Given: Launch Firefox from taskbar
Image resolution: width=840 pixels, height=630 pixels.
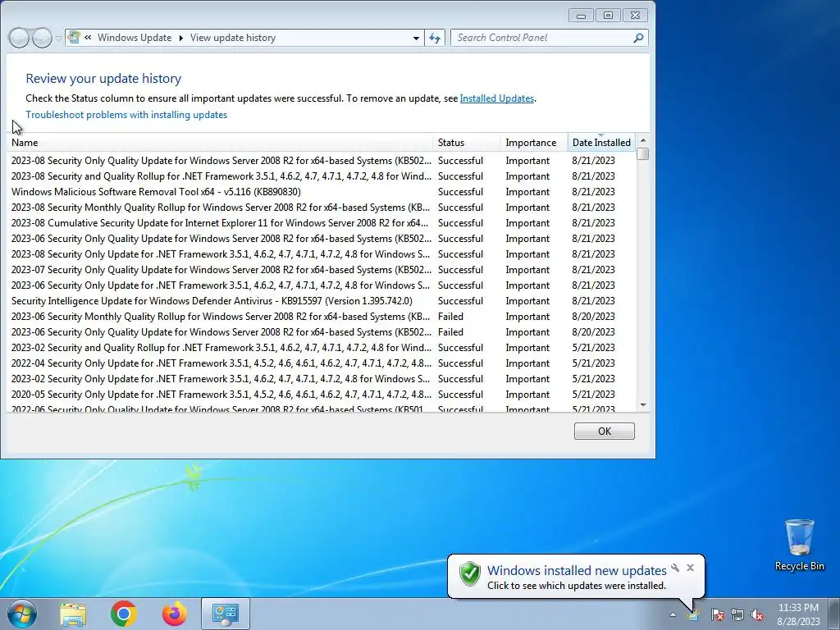Looking at the screenshot, I should point(175,614).
